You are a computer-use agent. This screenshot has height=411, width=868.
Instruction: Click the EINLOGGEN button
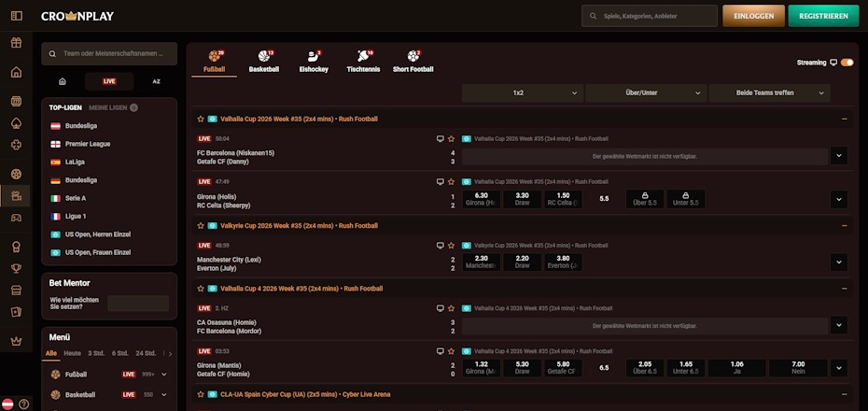(x=753, y=16)
